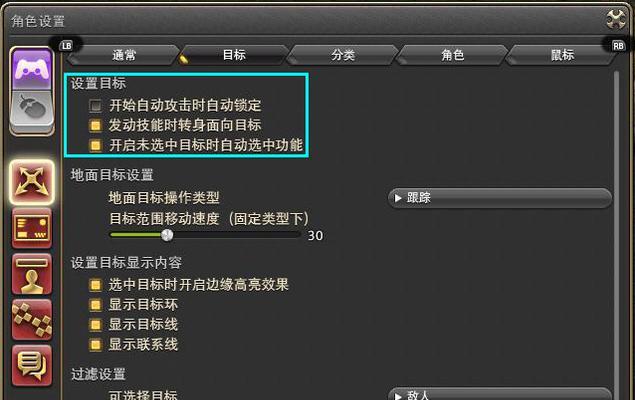Select the gamepad controller mode icon
635x400 pixels.
[x=32, y=69]
